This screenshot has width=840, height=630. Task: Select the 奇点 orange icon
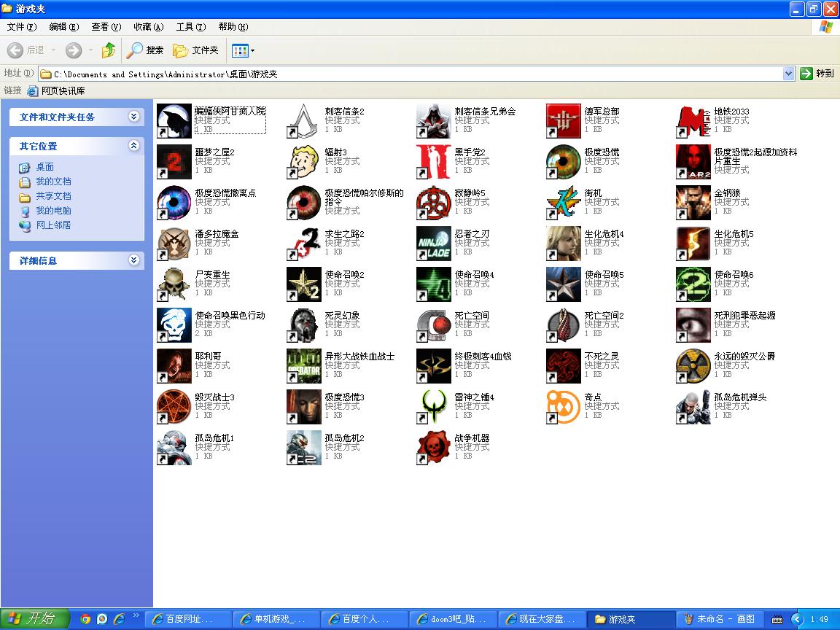pos(564,407)
